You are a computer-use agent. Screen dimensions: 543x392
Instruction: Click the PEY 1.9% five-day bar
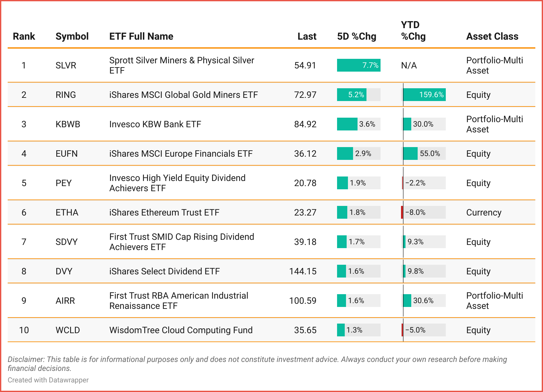coord(342,183)
